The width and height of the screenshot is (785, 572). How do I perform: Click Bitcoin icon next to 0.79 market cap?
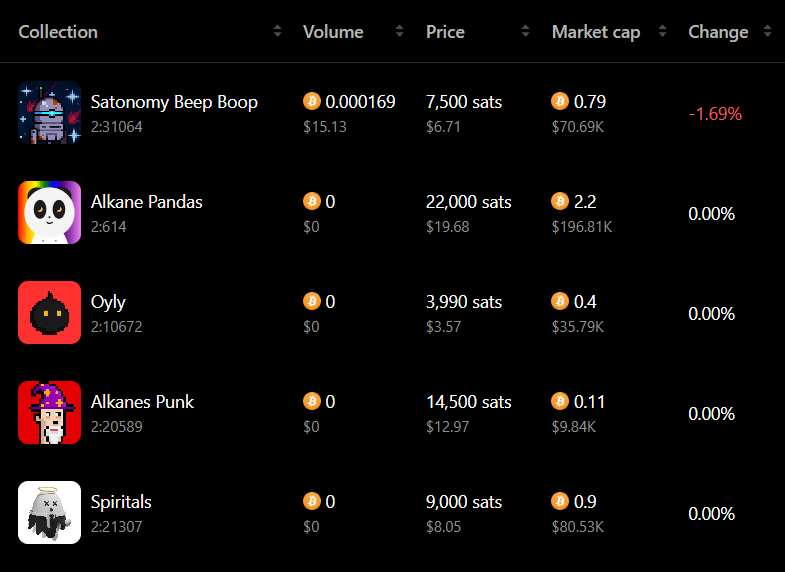tap(560, 102)
